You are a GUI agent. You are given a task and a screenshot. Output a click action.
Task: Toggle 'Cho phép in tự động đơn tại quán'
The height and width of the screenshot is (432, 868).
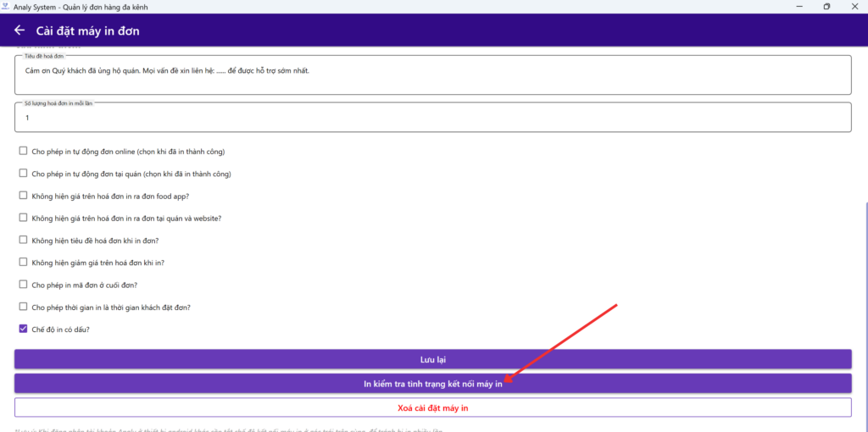[x=23, y=174]
